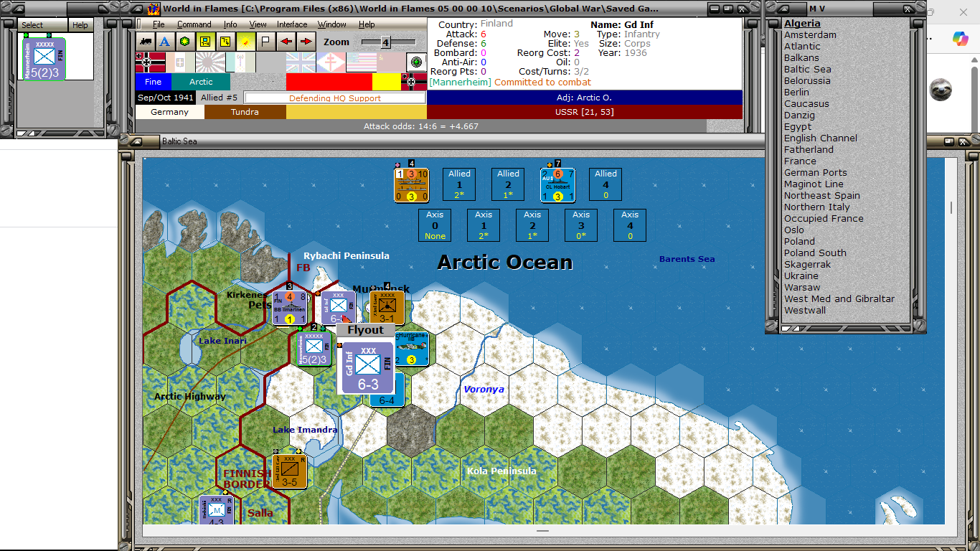
Task: Open the File menu
Action: [x=159, y=24]
